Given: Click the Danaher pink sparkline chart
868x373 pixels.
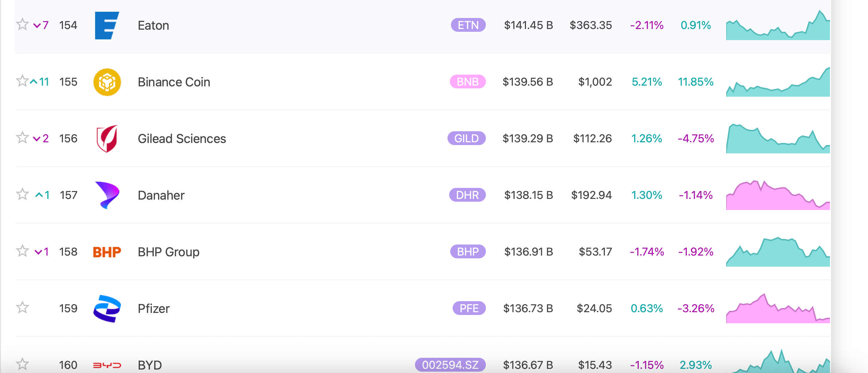Looking at the screenshot, I should point(778,196).
